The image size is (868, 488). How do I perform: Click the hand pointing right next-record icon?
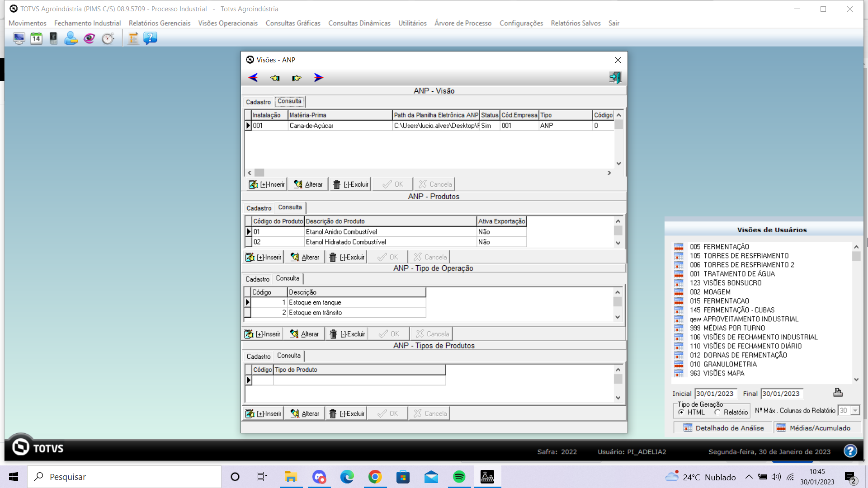297,78
